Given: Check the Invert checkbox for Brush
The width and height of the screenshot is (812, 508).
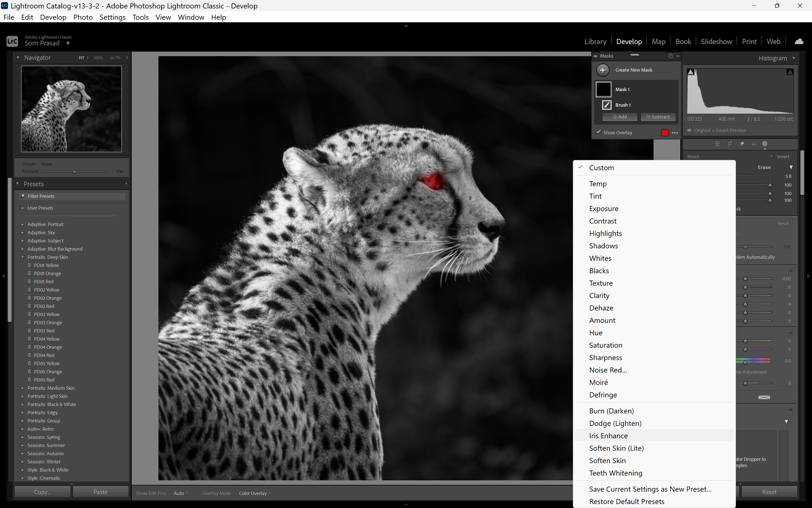Looking at the screenshot, I should click(x=771, y=156).
